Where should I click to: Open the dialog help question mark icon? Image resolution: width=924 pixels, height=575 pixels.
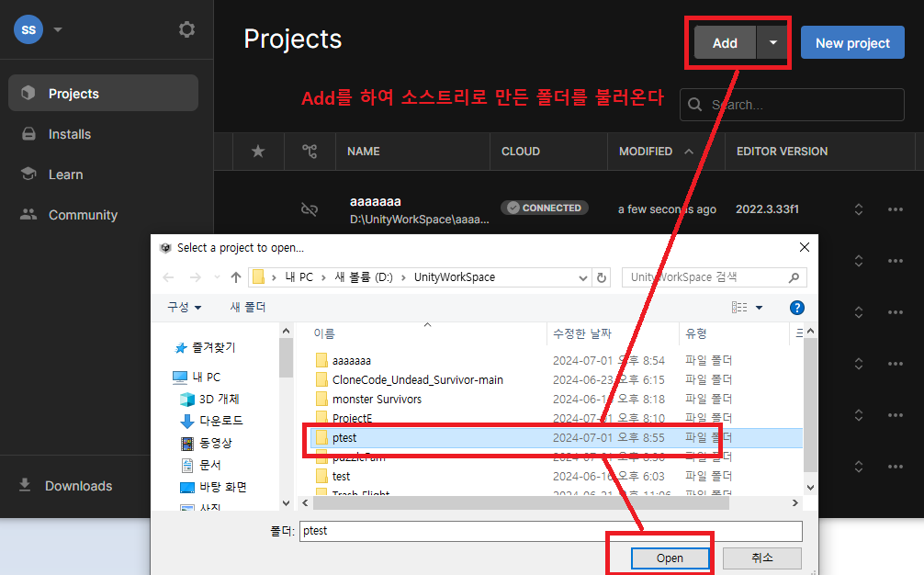(x=796, y=308)
